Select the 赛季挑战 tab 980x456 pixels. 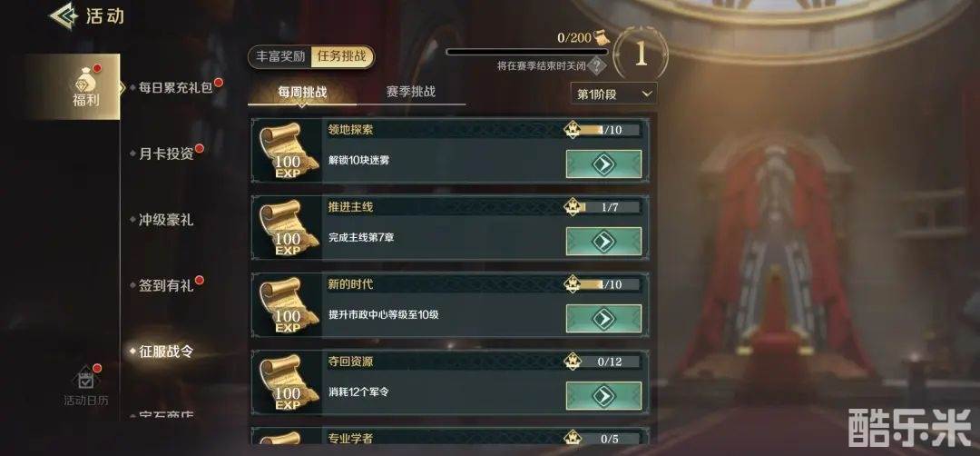pyautogui.click(x=411, y=92)
